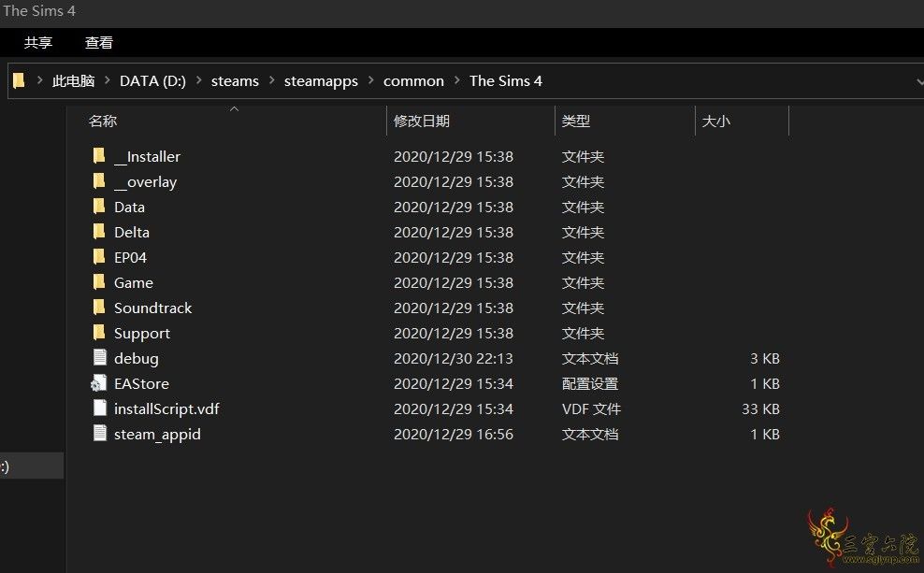Viewport: 924px width, 573px height.
Task: Click date 2020/12/30 22:13 of debug
Action: pyautogui.click(x=454, y=358)
